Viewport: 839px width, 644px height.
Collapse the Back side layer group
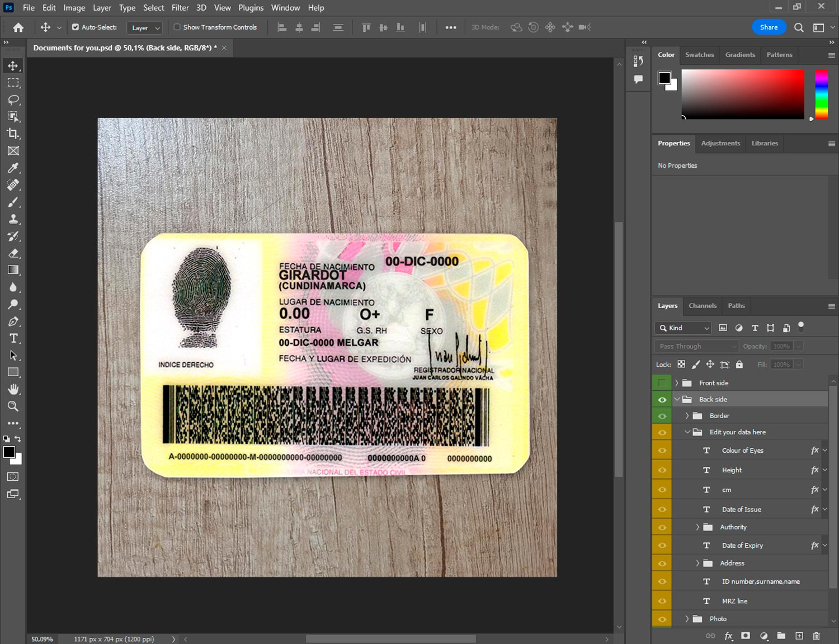[x=677, y=399]
